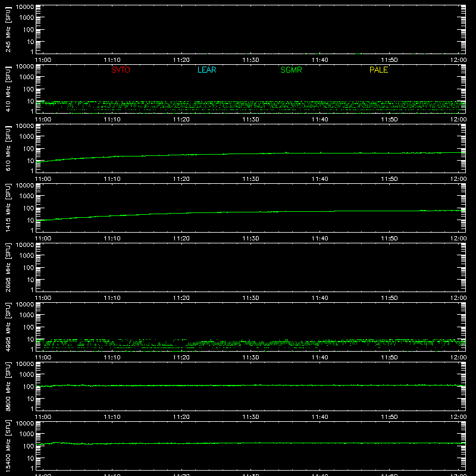Click 11:20 time label under 1415 MHz panel
Viewport: 476px width, 476px height.
pos(181,239)
